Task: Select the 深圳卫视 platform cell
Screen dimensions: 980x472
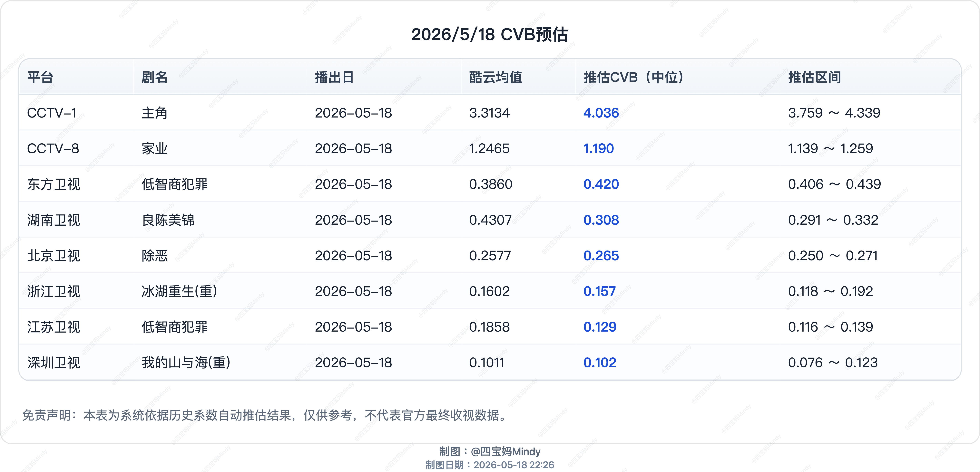Action: 54,363
